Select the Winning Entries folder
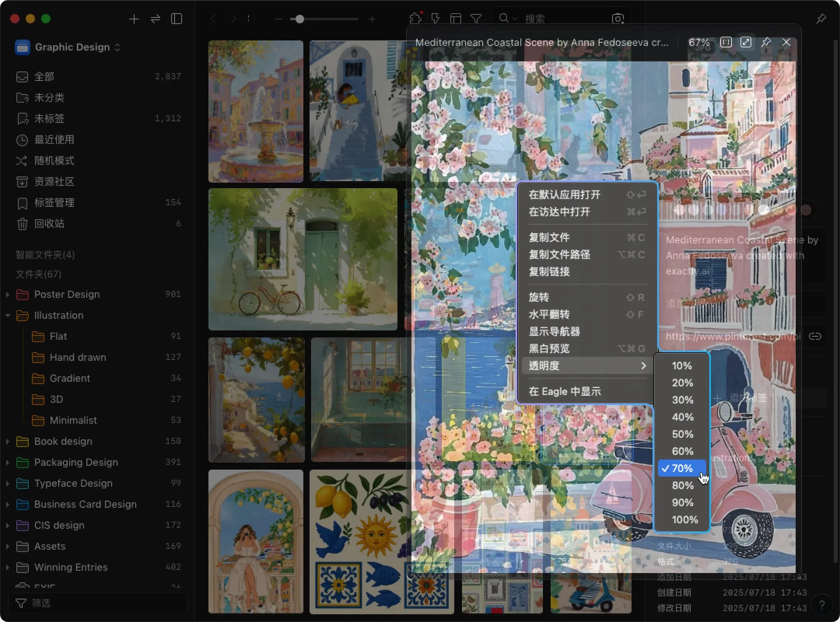The image size is (840, 622). coord(98,567)
